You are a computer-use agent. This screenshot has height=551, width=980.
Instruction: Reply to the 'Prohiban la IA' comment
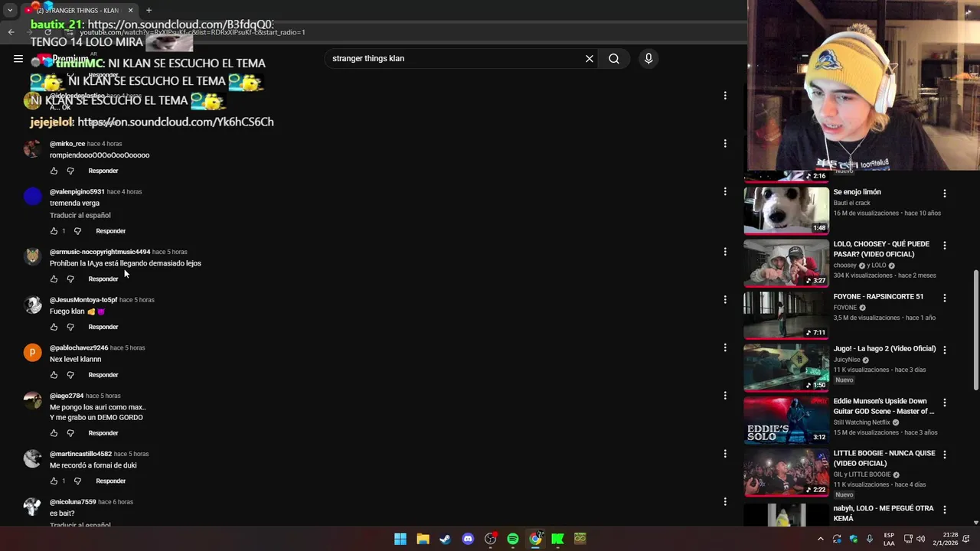pos(103,279)
